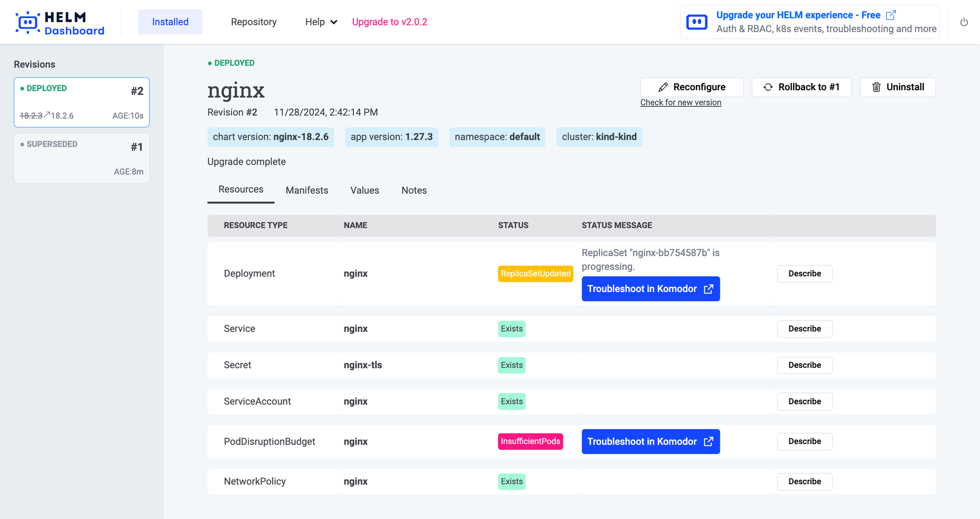
Task: Click the Revisions heading
Action: (x=34, y=65)
